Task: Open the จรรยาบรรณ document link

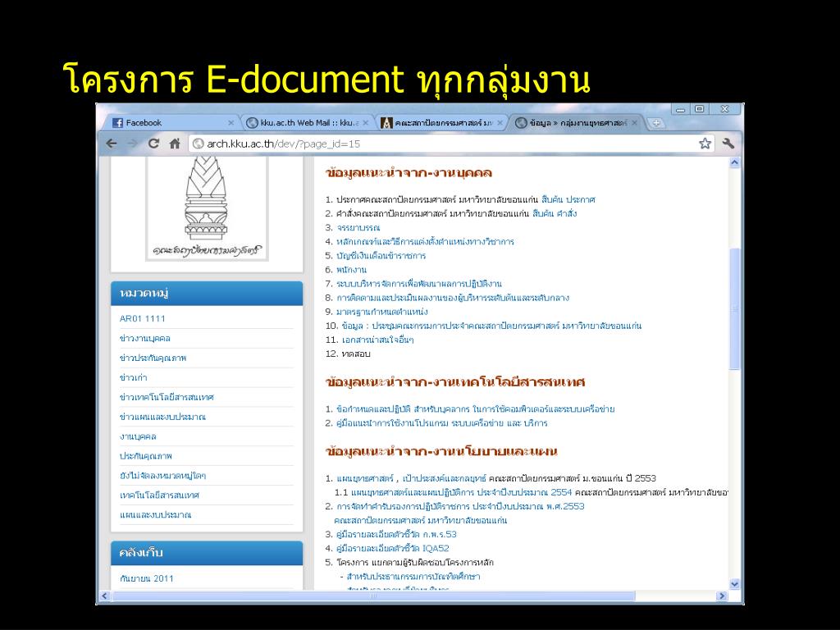Action: 358,228
